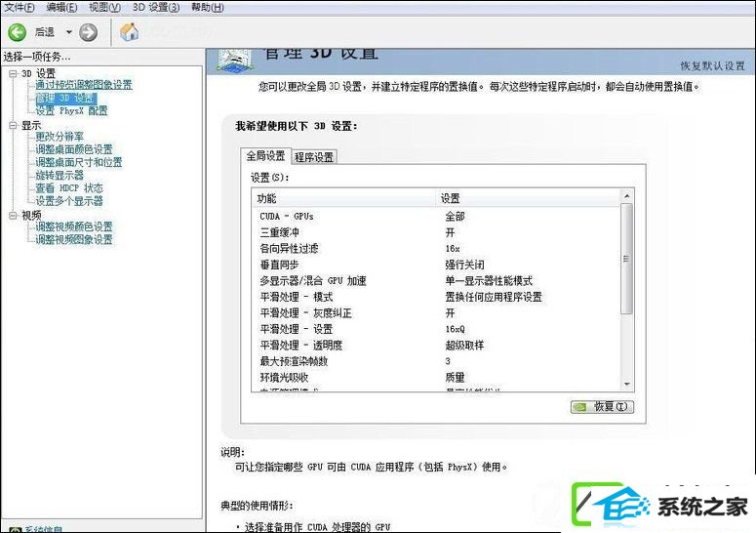Open the 视图(V) menu
756x533 pixels.
pos(104,7)
